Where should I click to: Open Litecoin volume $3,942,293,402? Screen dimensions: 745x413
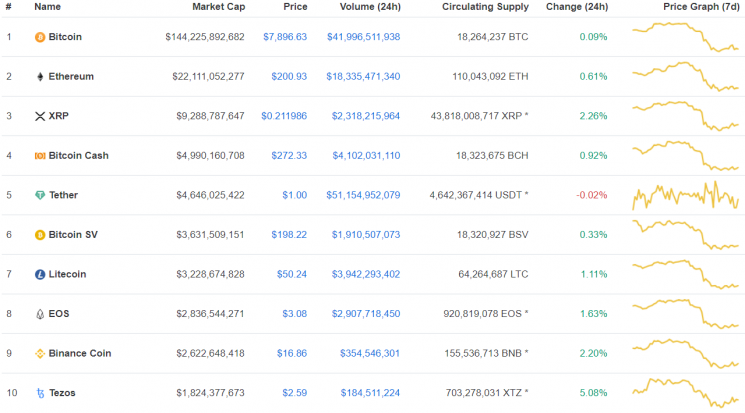[366, 274]
